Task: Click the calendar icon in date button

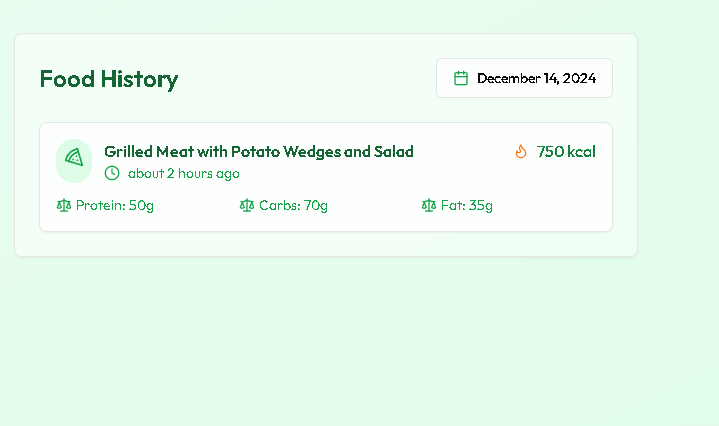Action: click(x=461, y=78)
